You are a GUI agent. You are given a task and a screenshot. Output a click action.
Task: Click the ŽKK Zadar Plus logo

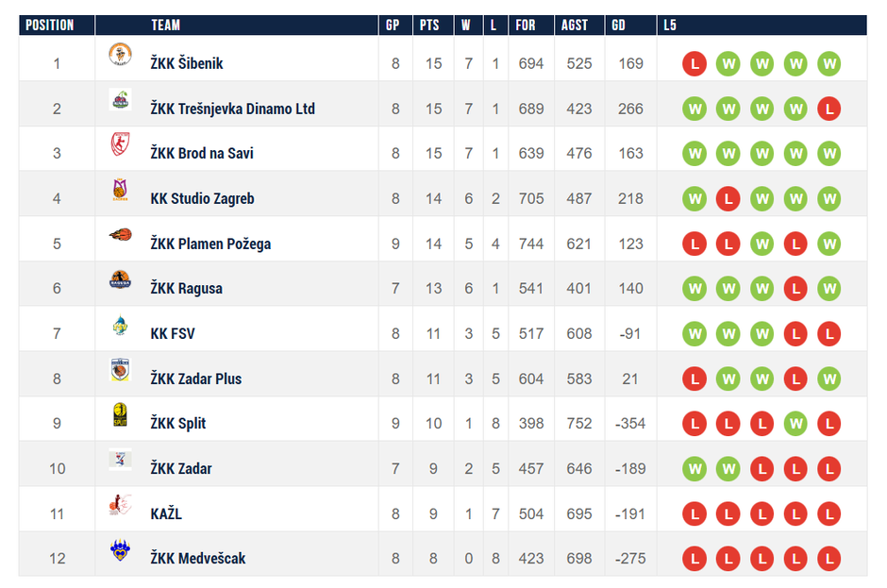[x=120, y=372]
